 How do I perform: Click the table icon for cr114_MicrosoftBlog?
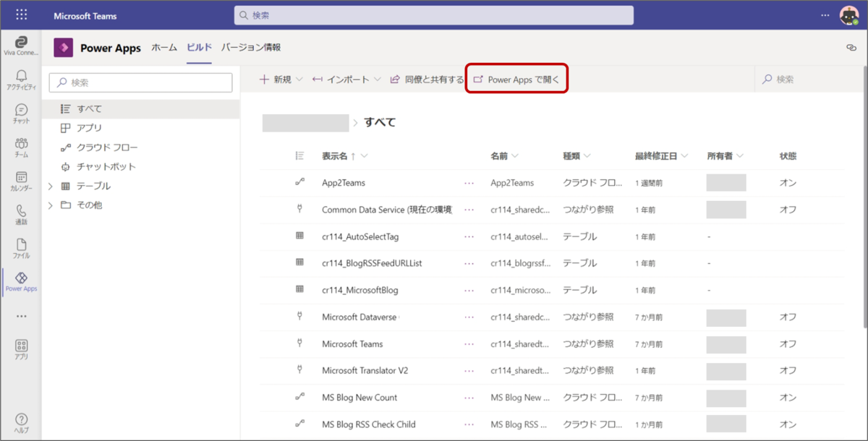(299, 290)
